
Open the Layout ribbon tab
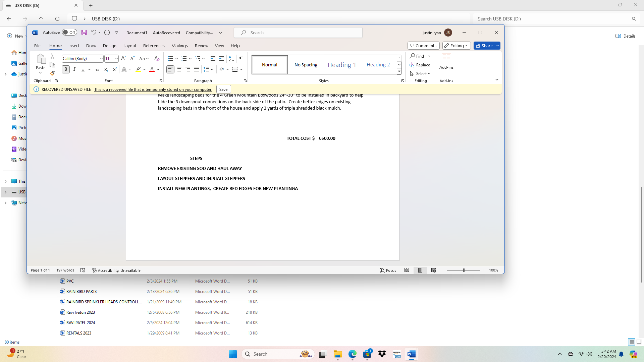129,46
